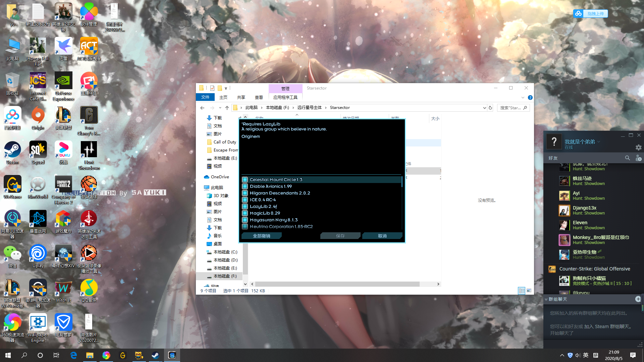
Task: Toggle the MagicLib 0.29 mod checkbox
Action: click(x=245, y=213)
